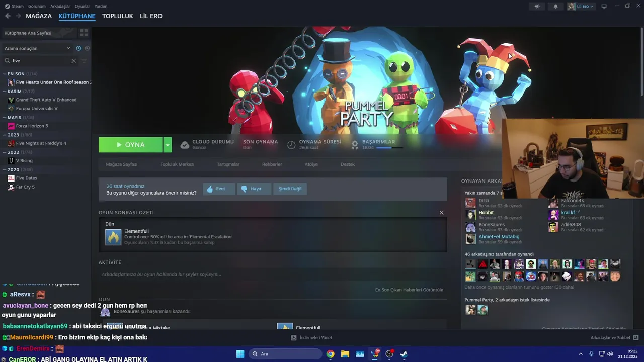Click the V Rising game icon
Viewport: 644px width, 362px height.
(x=11, y=160)
